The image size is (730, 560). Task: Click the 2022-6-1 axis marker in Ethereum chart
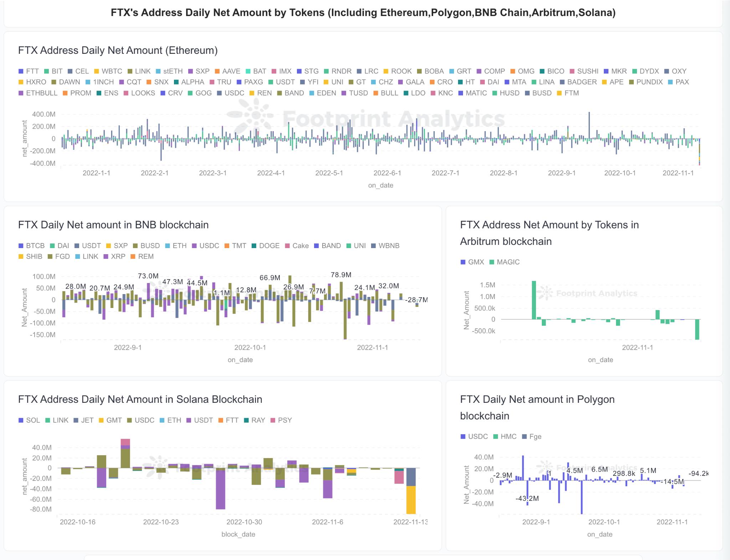387,173
